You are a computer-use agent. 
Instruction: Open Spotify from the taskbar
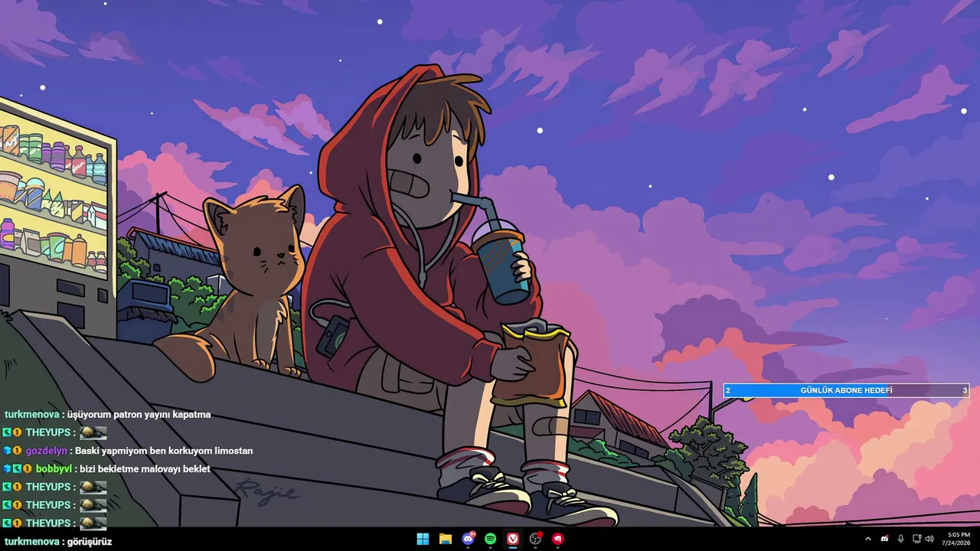491,539
